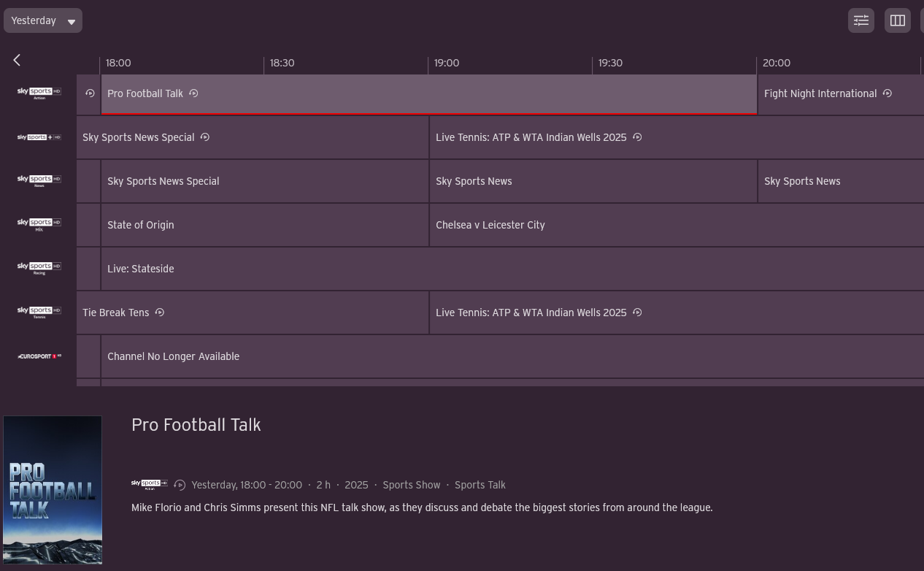Image resolution: width=924 pixels, height=571 pixels.
Task: Go back using the left arrow
Action: 16,60
